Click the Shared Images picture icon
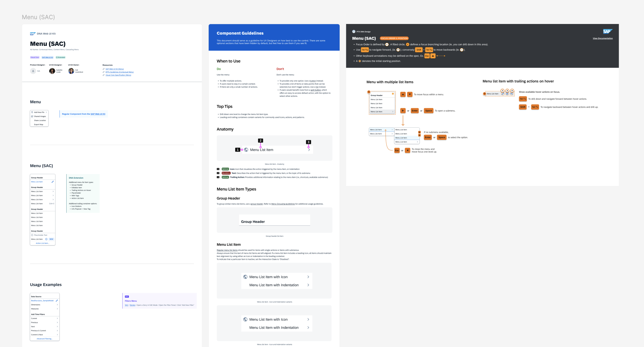Image resolution: width=644 pixels, height=347 pixels. (32, 116)
